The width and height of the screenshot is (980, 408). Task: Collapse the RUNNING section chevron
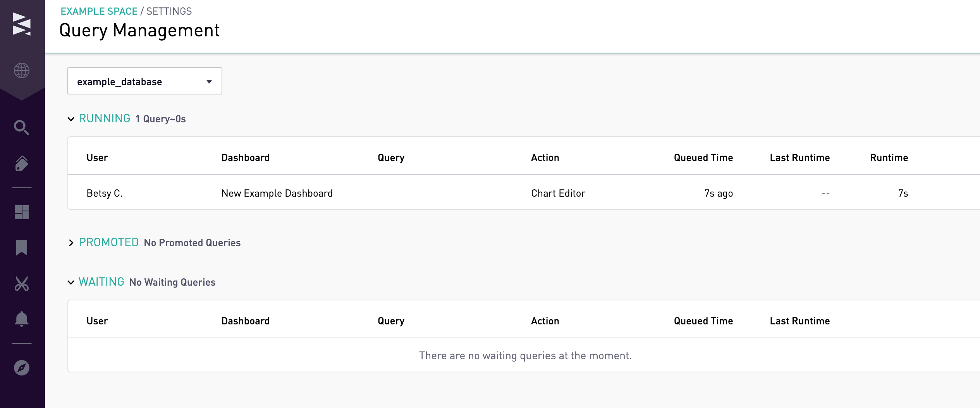pyautogui.click(x=71, y=119)
